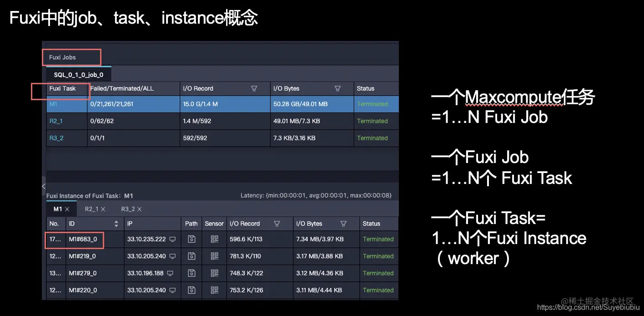
Task: Filter I/O Bytes in the instance table
Action: tap(343, 224)
